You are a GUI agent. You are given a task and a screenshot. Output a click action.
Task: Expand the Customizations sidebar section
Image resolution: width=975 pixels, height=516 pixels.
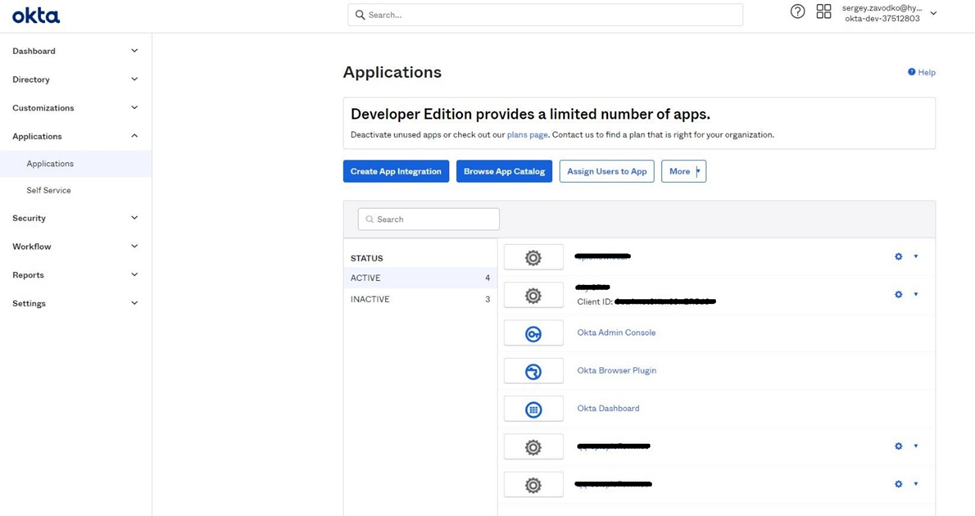click(134, 108)
